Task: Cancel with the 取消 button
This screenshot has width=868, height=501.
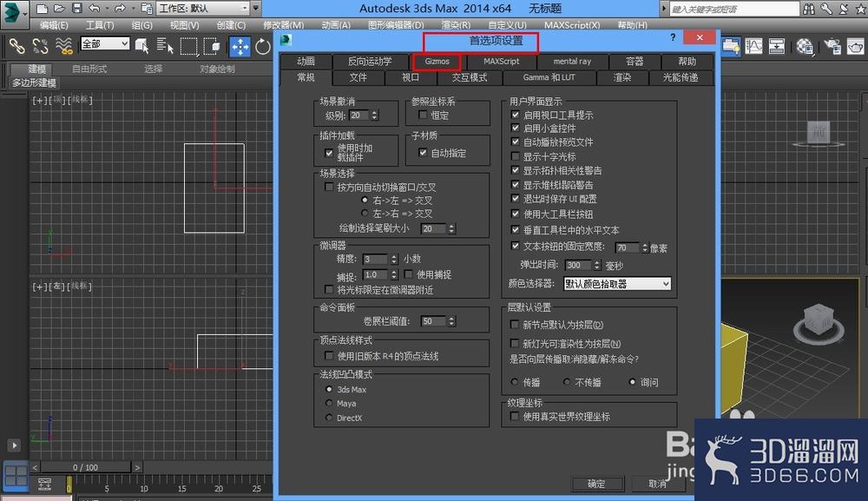Action: 657,484
